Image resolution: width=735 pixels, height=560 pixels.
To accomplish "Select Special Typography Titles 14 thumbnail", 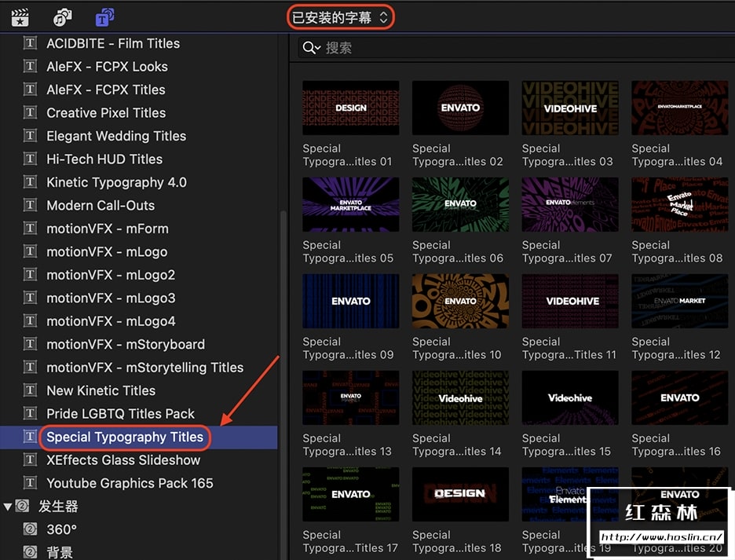I will pos(460,397).
